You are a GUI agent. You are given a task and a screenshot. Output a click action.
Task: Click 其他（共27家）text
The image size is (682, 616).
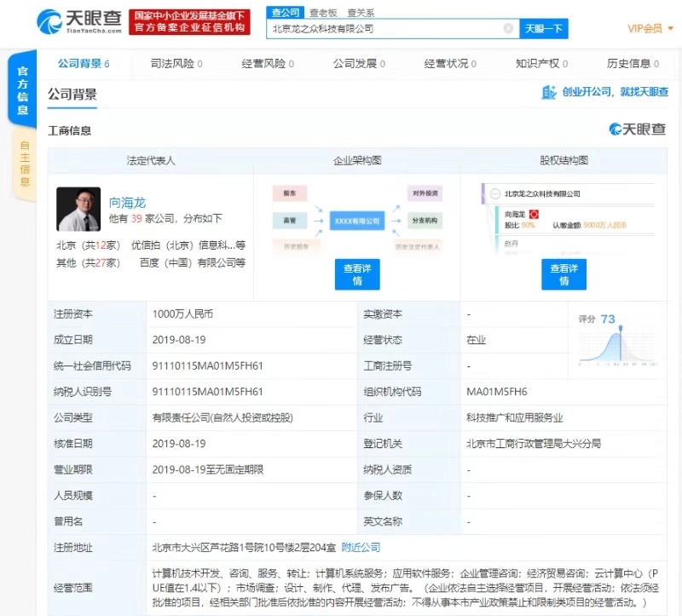pyautogui.click(x=89, y=262)
